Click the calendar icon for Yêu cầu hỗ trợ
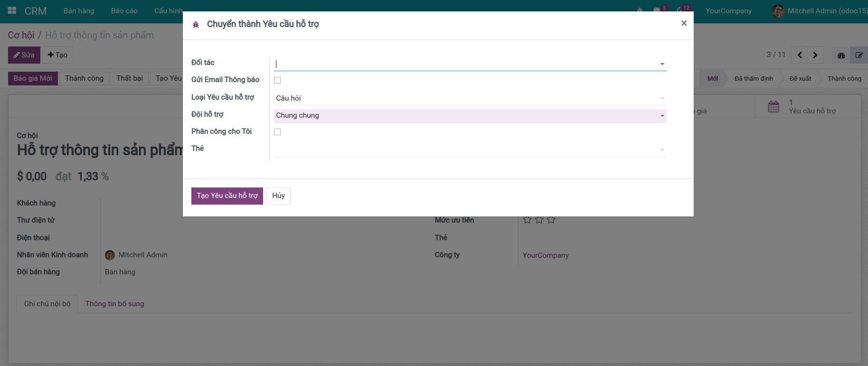Screen dimensions: 868x366 click(x=774, y=106)
